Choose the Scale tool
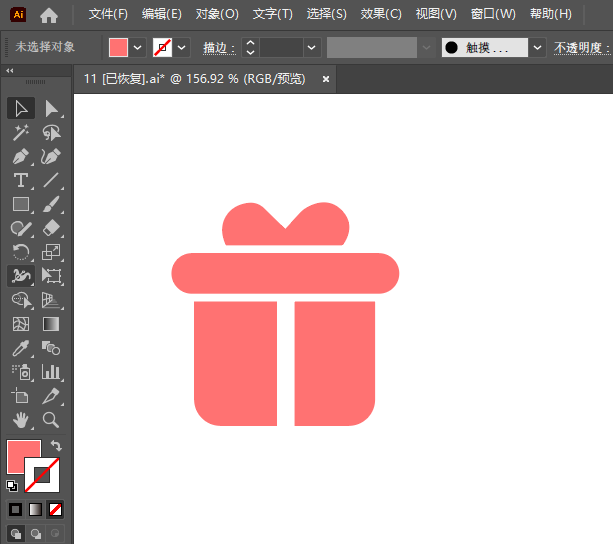Screen dimensions: 613x544 [51, 252]
